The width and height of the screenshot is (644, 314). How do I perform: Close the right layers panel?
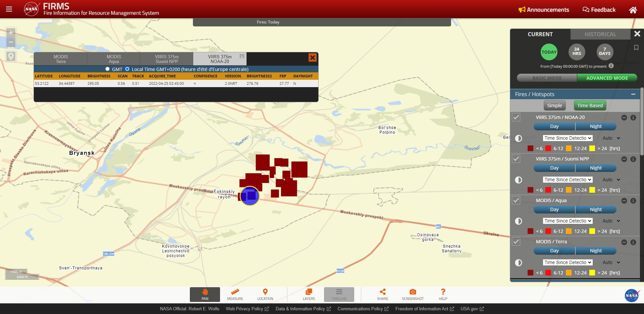pos(637,34)
